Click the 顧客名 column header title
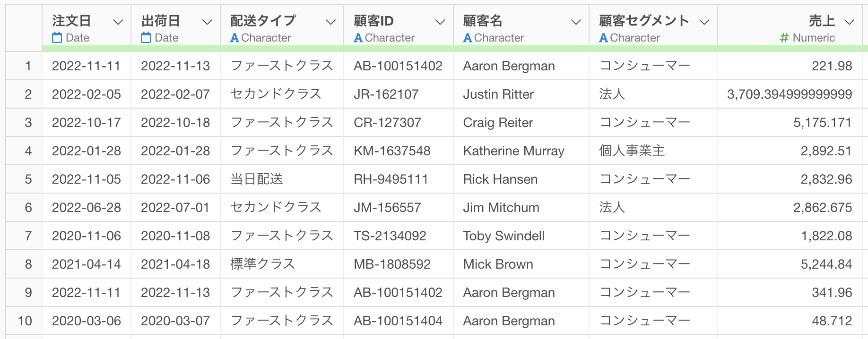Screen dimensions: 868x339 [x=483, y=21]
